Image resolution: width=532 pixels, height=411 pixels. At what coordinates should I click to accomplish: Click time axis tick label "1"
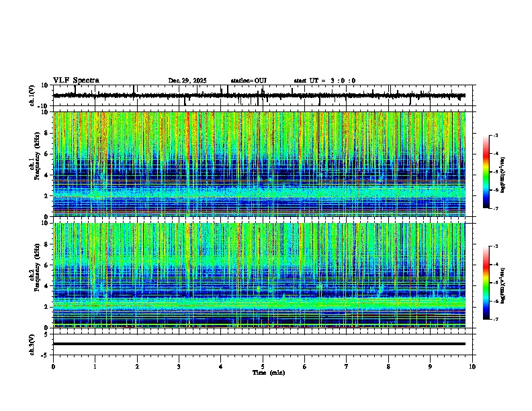click(x=95, y=367)
